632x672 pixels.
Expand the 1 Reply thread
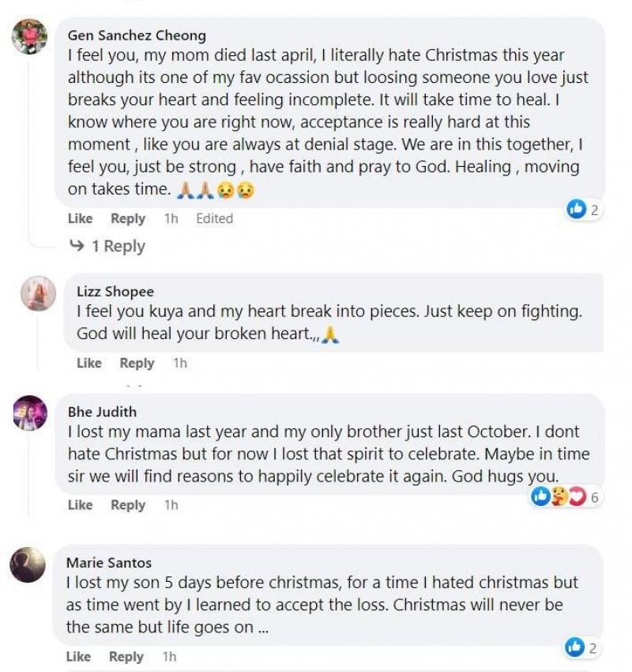107,247
